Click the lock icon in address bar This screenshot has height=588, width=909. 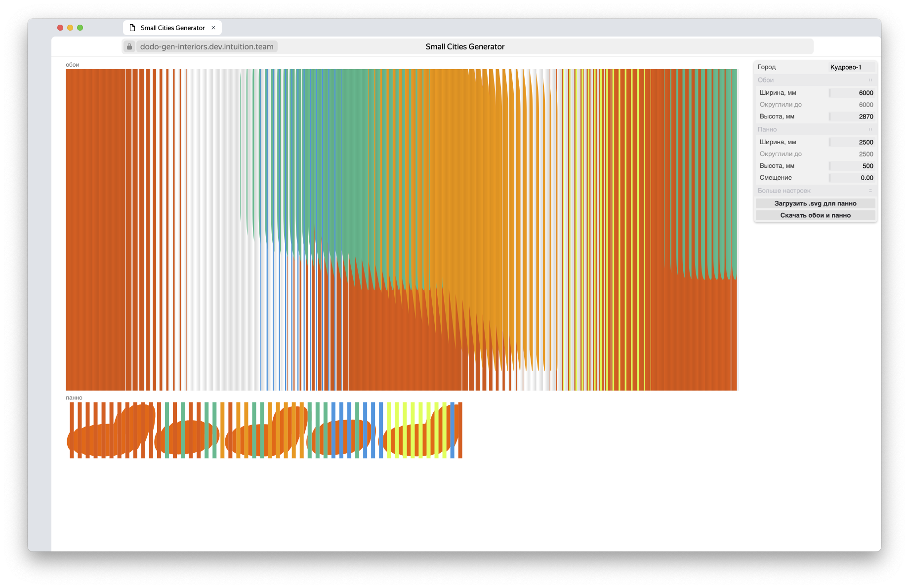coord(129,46)
